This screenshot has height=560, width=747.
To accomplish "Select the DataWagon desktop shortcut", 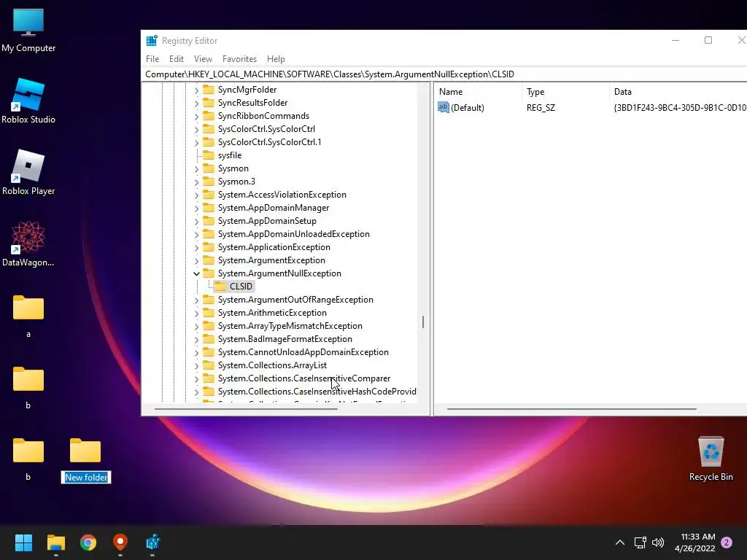I will [x=28, y=245].
